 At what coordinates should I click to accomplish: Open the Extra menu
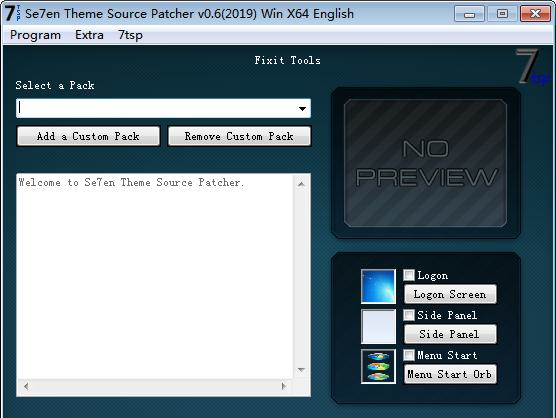(x=89, y=35)
